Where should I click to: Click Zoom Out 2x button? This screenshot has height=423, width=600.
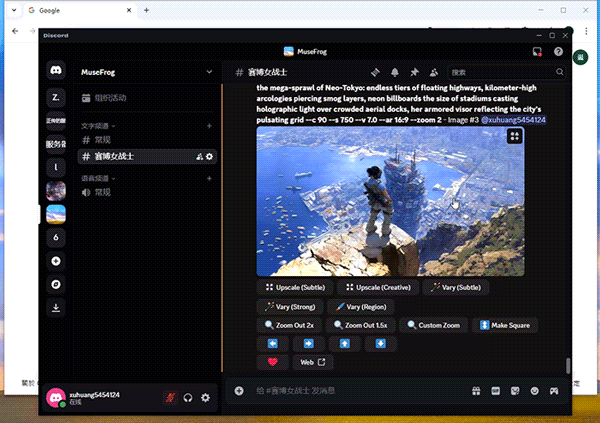[x=289, y=325]
